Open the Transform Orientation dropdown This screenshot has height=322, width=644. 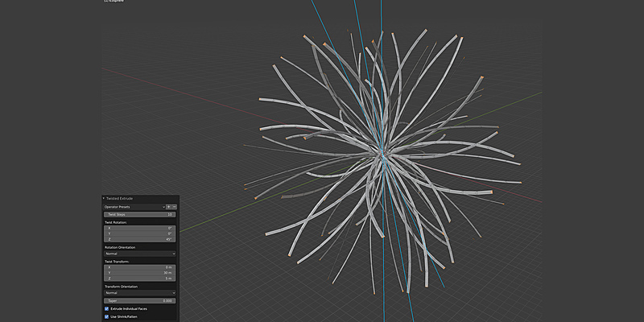[x=139, y=293]
